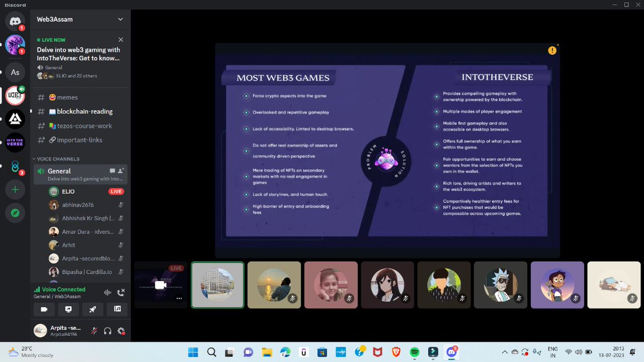The image size is (644, 362).
Task: Select the anime girl participant tile
Action: point(387,285)
